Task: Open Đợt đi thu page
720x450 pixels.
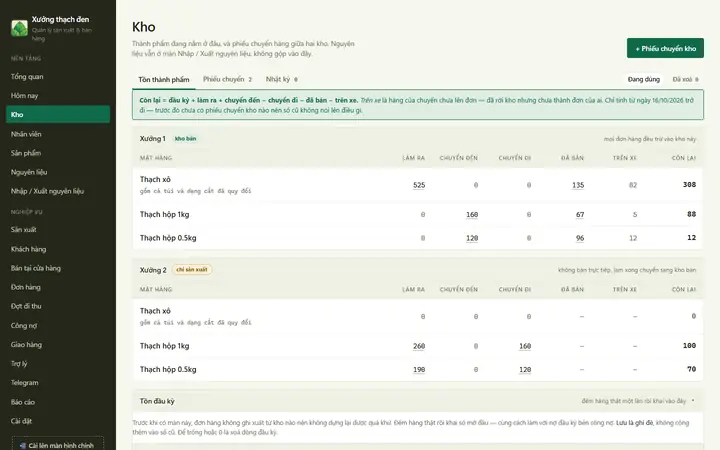Action: point(58,306)
